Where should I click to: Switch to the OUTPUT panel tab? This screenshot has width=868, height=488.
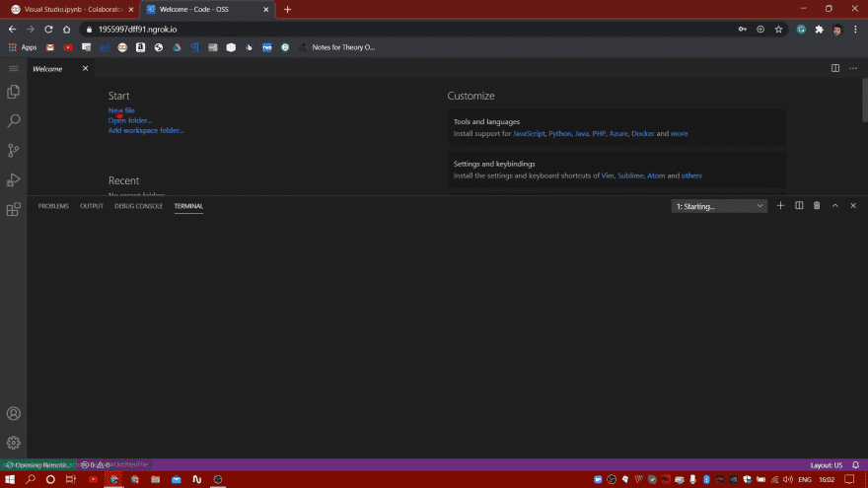[x=92, y=206]
